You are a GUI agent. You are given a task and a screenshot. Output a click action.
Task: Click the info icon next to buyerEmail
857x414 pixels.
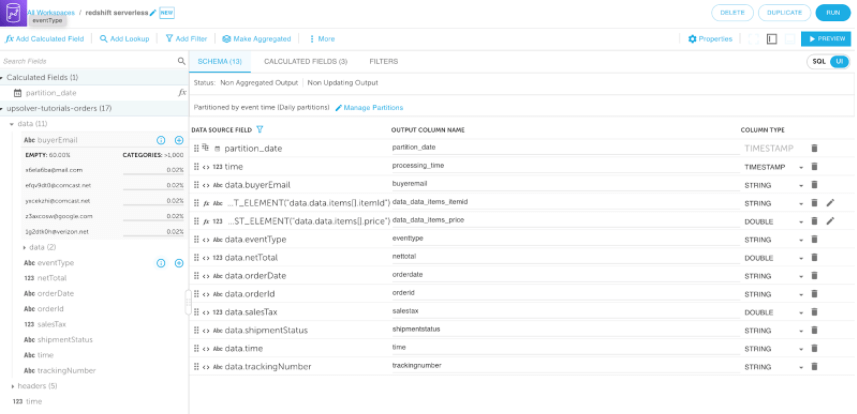coord(161,141)
